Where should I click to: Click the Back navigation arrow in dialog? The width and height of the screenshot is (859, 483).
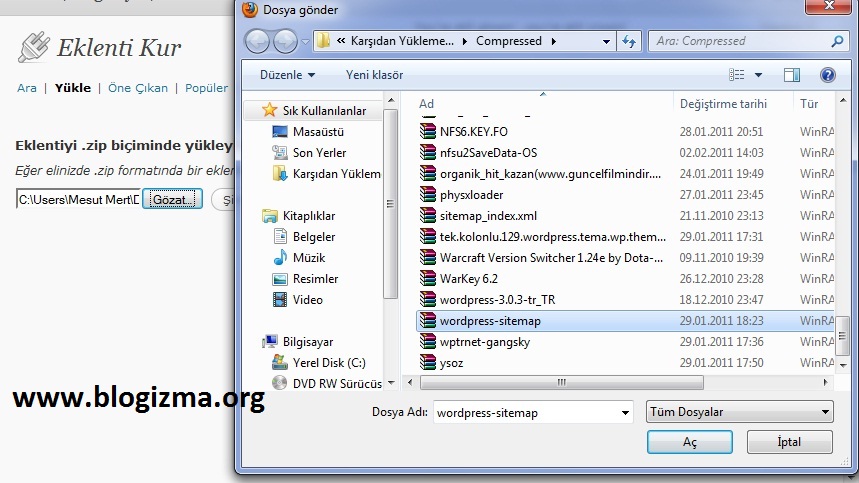click(x=257, y=41)
